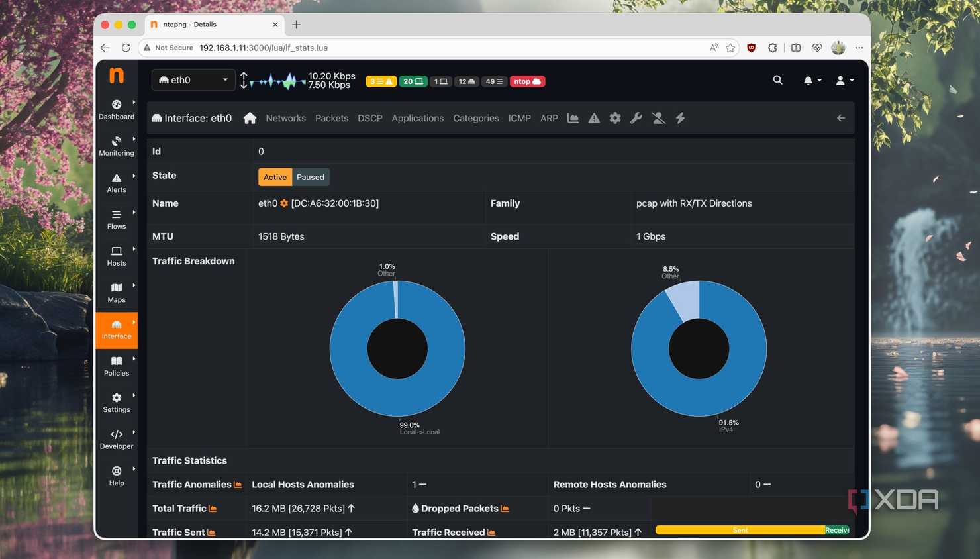Click the orange gear next to eth0 name
Screen dimensions: 980x559
point(284,203)
